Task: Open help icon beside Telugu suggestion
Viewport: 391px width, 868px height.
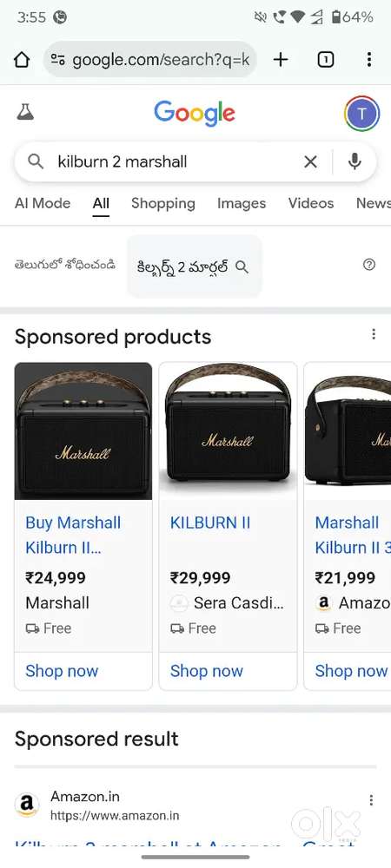Action: (369, 265)
